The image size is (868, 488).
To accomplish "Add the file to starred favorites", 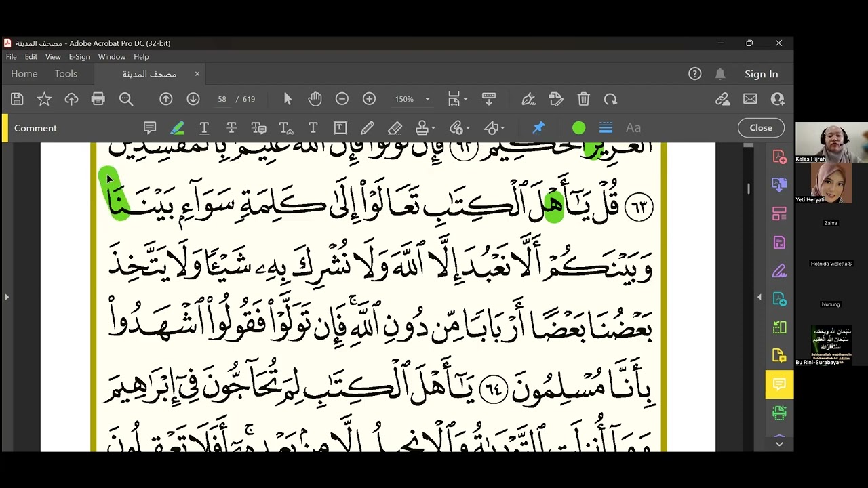I will point(44,99).
